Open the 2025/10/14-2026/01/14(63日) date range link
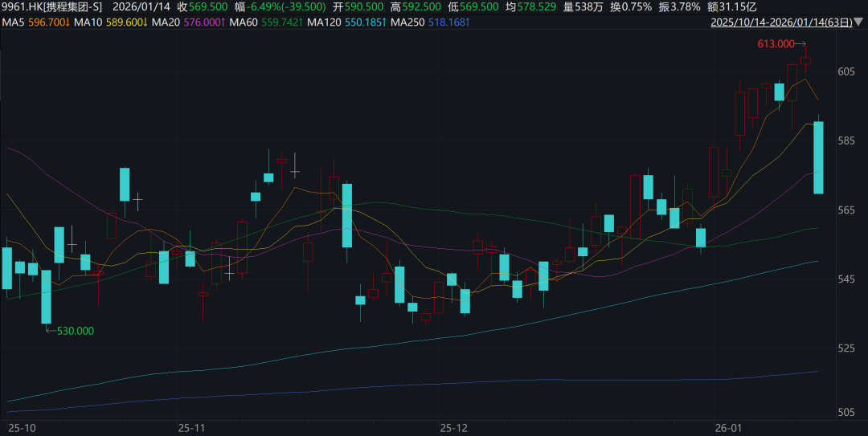Viewport: 868px width, 436px height. coord(782,22)
